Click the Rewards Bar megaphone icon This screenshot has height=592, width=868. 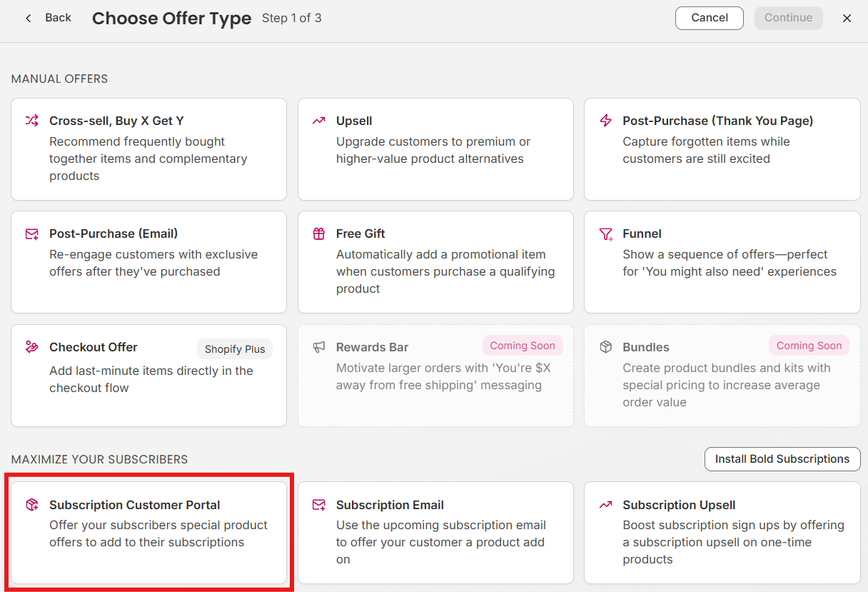[x=319, y=347]
